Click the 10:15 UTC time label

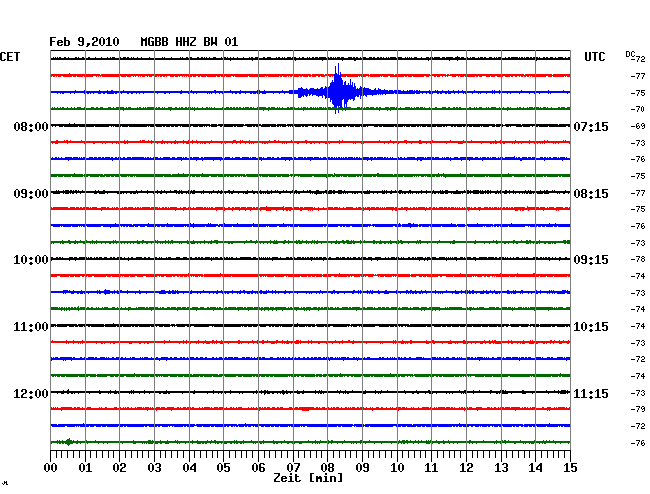(x=591, y=327)
